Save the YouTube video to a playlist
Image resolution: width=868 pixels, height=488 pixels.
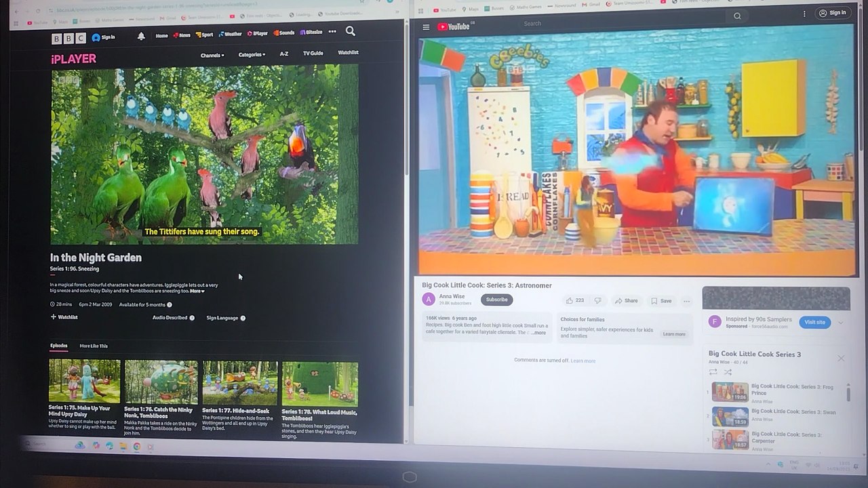pyautogui.click(x=661, y=301)
